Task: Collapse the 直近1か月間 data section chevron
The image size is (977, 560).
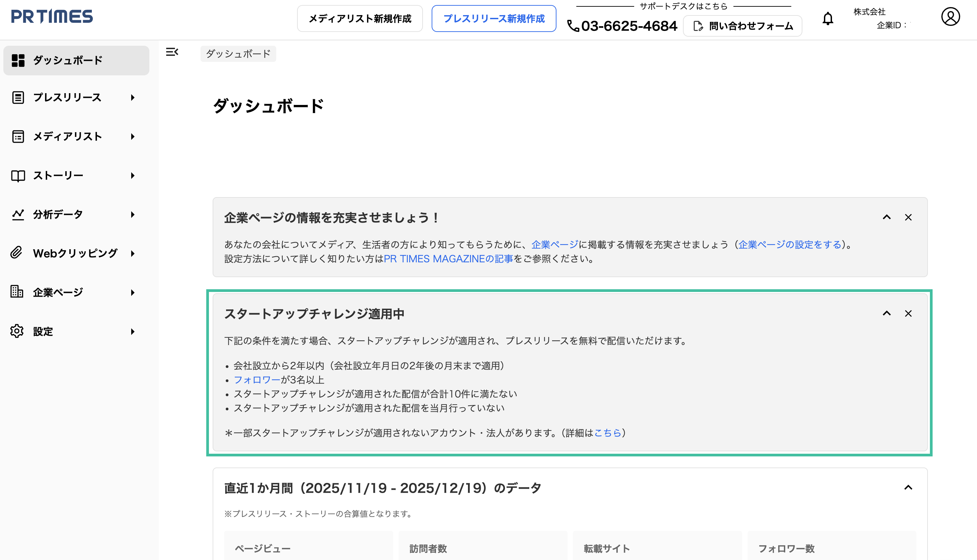Action: coord(908,488)
